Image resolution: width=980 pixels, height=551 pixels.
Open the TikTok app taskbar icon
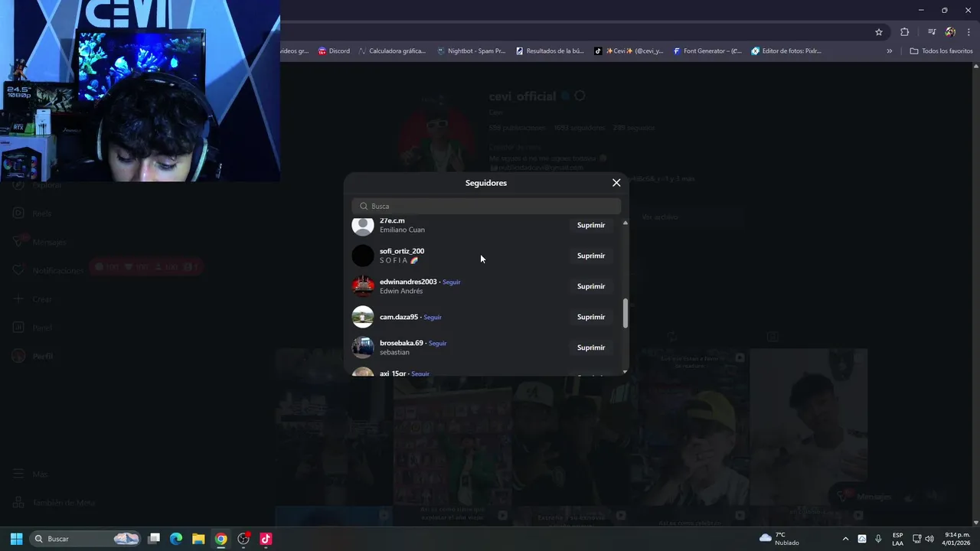[x=266, y=539]
